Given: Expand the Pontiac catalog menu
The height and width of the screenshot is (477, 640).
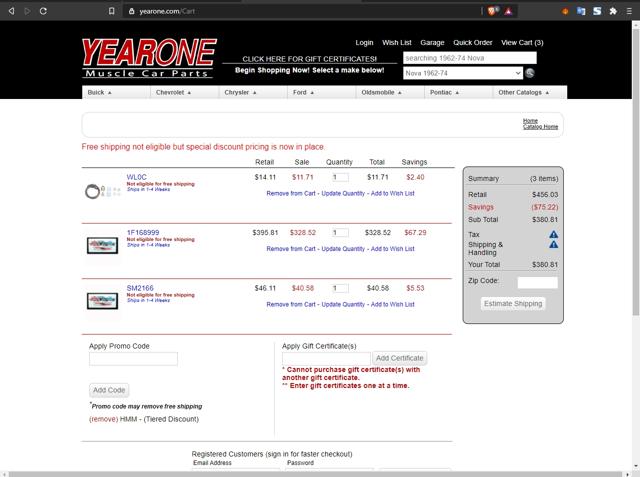Looking at the screenshot, I should (459, 92).
